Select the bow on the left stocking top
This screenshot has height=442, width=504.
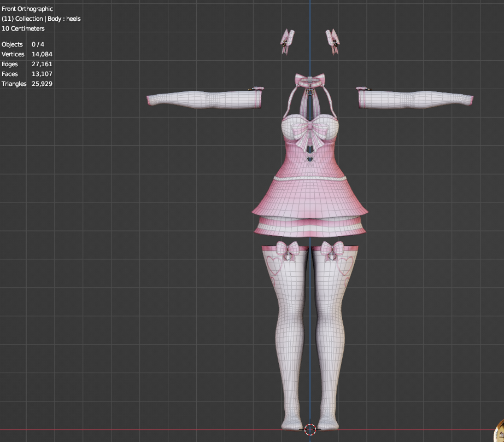(x=288, y=251)
